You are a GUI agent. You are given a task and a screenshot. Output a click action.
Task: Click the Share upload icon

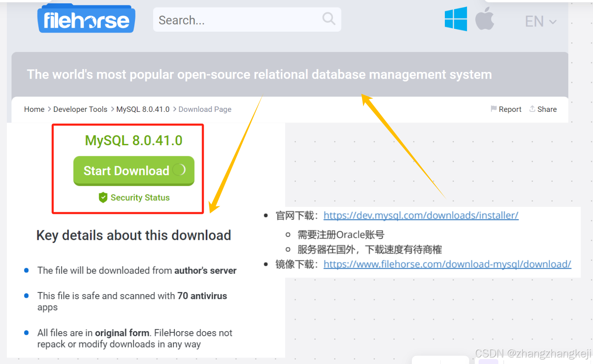coord(532,109)
